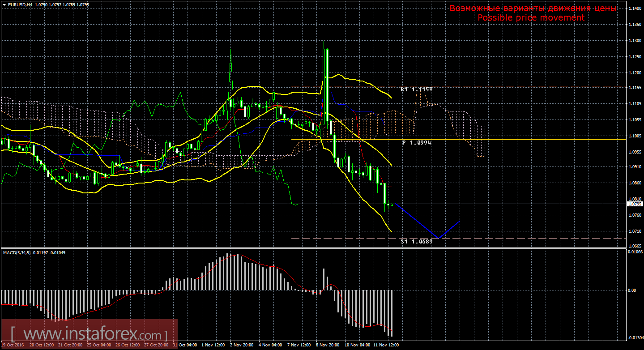
Task: Click the 1.1005 price axis label
Action: pyautogui.click(x=634, y=136)
